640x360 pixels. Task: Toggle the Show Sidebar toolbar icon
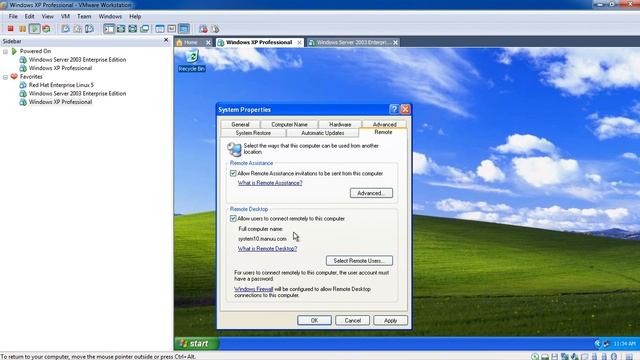[109, 29]
